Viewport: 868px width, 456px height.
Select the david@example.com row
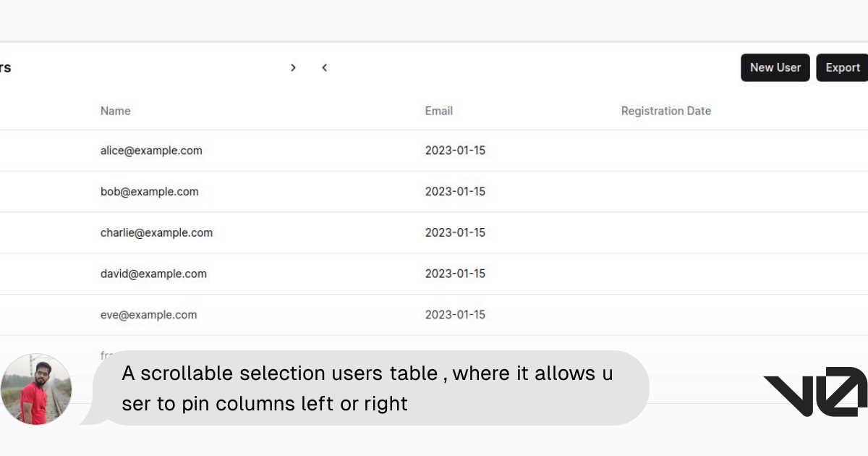coord(434,274)
